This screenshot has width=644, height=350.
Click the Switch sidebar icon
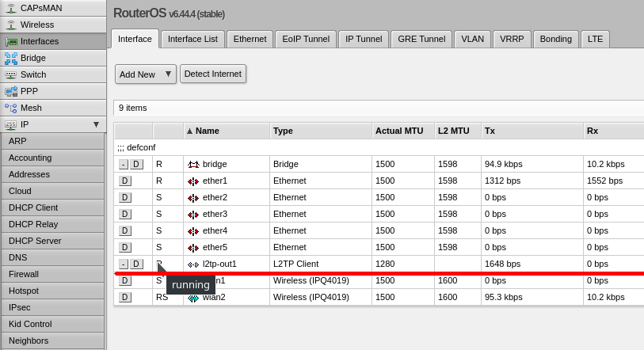click(x=11, y=74)
